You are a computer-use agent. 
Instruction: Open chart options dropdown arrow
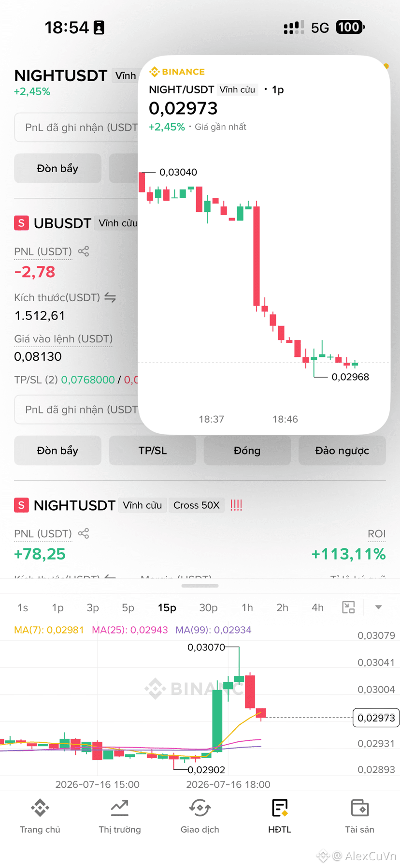point(378,607)
